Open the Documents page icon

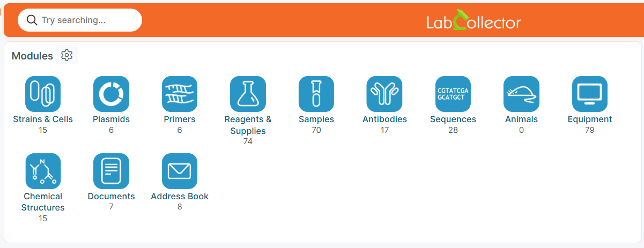coord(111,171)
